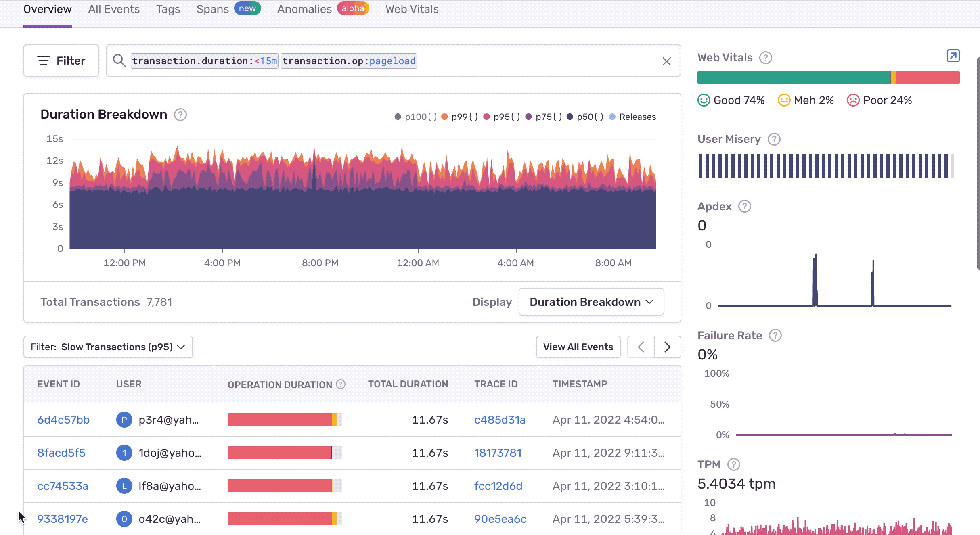Click the Operation Duration column help icon
This screenshot has width=980, height=535.
[341, 385]
